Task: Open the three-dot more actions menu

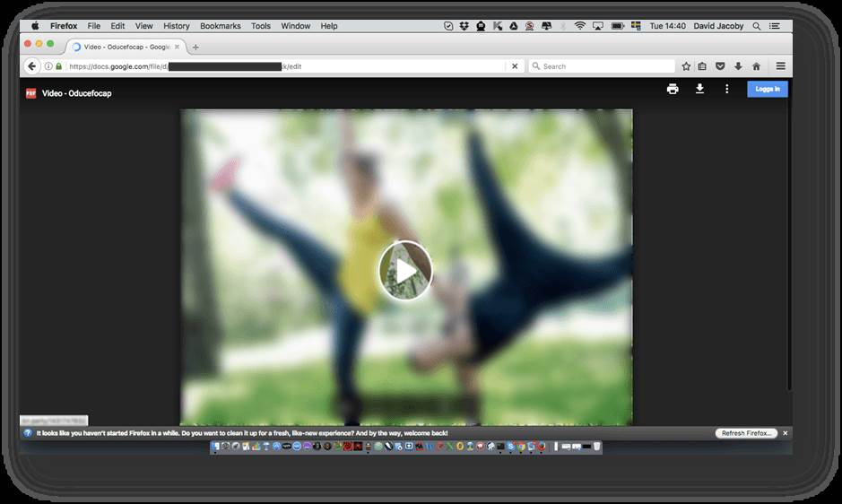Action: tap(727, 89)
